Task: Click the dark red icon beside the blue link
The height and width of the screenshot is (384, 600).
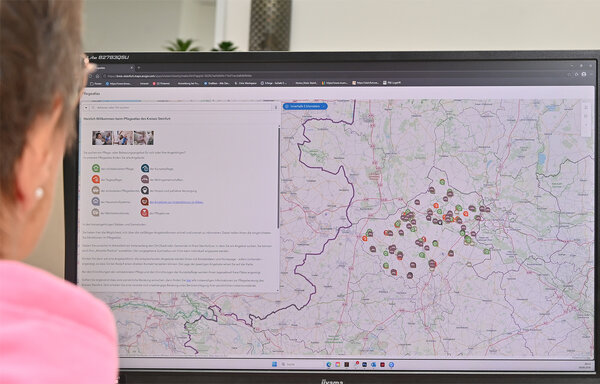Action: pos(145,201)
